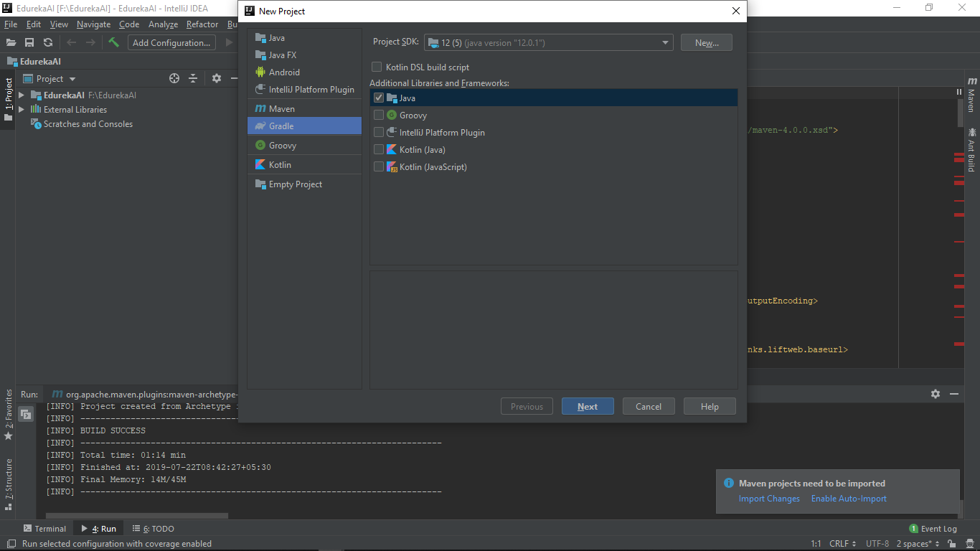Open the File menu
The width and height of the screenshot is (980, 551).
[11, 24]
